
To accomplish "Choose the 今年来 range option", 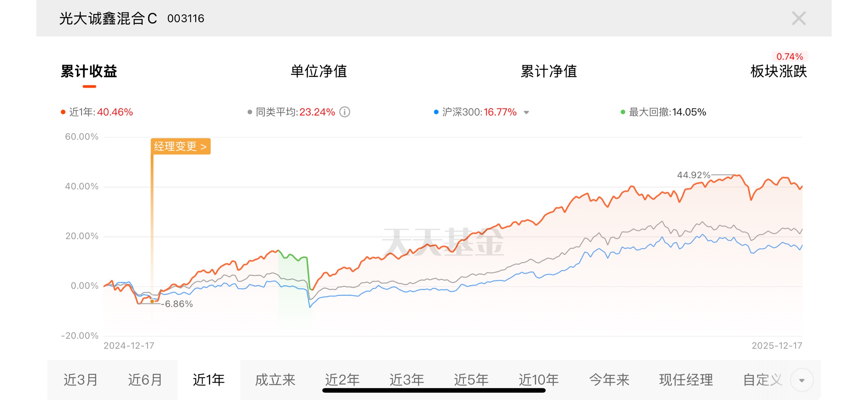I will coord(609,380).
